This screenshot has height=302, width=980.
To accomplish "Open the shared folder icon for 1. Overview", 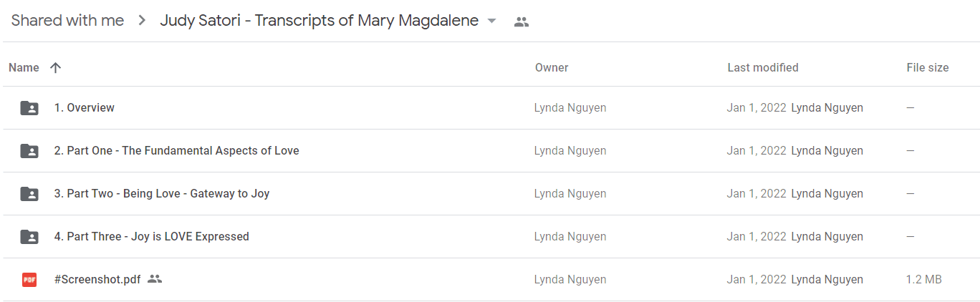I will tap(29, 108).
